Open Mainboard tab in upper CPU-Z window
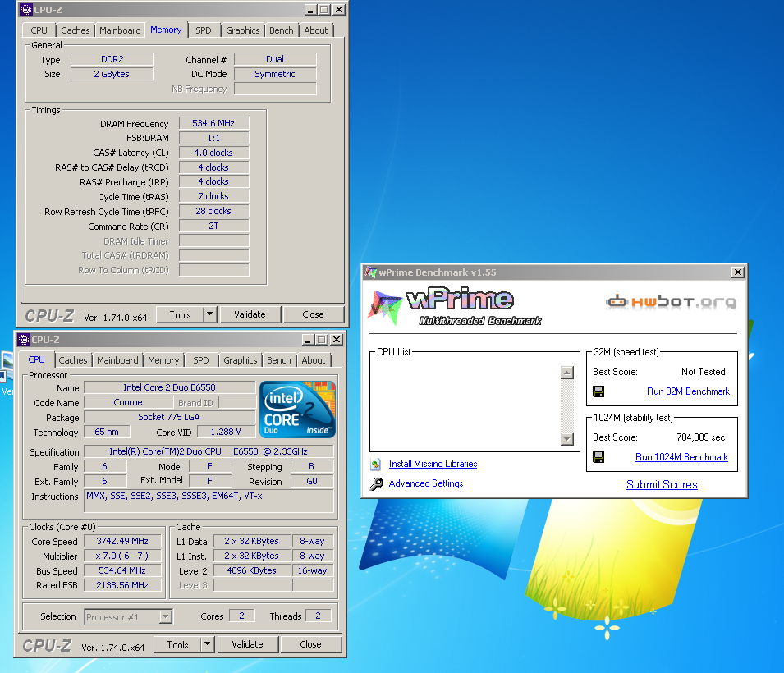The height and width of the screenshot is (673, 784). (120, 30)
